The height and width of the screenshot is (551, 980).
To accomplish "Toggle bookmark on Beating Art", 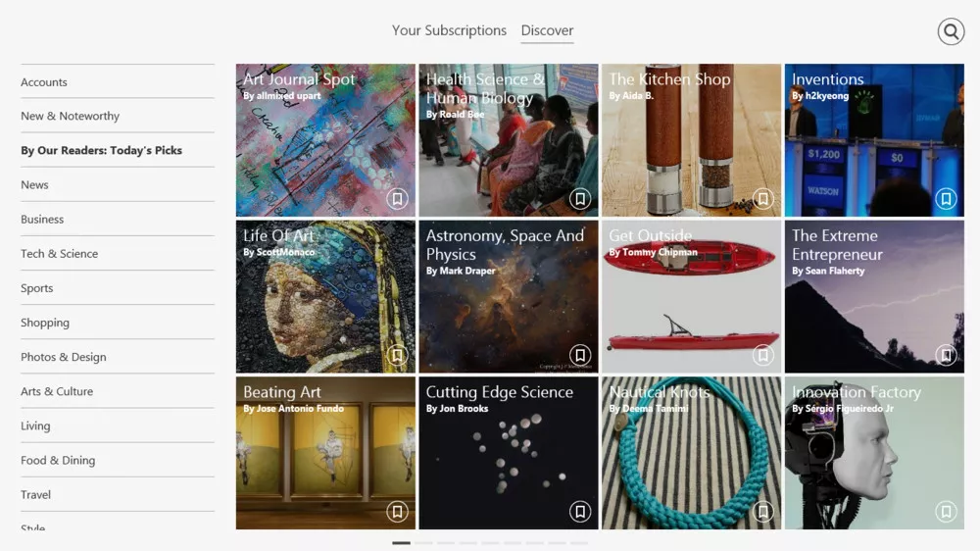I will 397,512.
